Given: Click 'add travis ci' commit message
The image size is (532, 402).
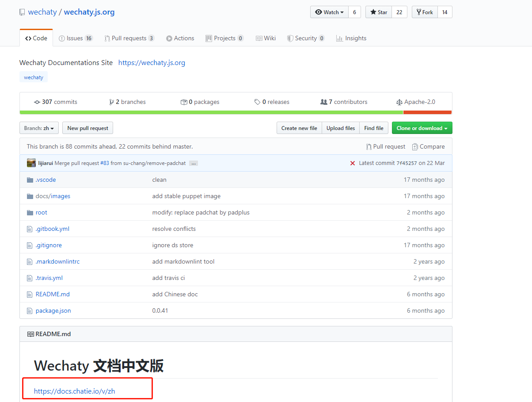Looking at the screenshot, I should point(168,278).
